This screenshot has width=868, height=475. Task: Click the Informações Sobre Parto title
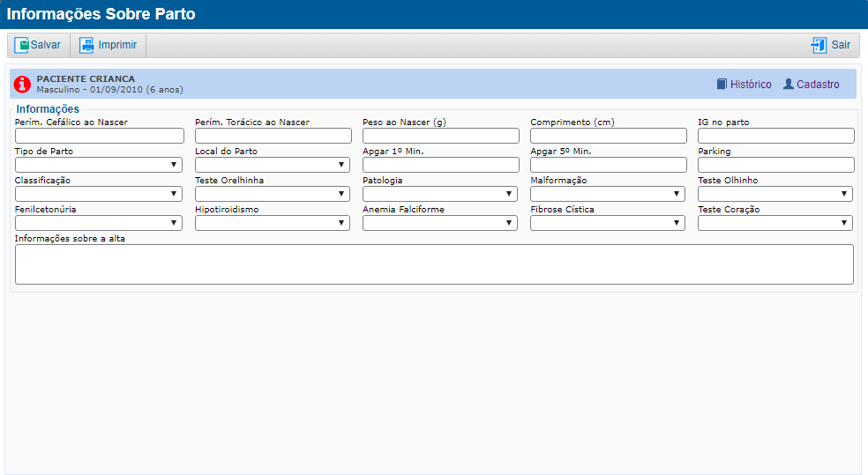pos(101,14)
